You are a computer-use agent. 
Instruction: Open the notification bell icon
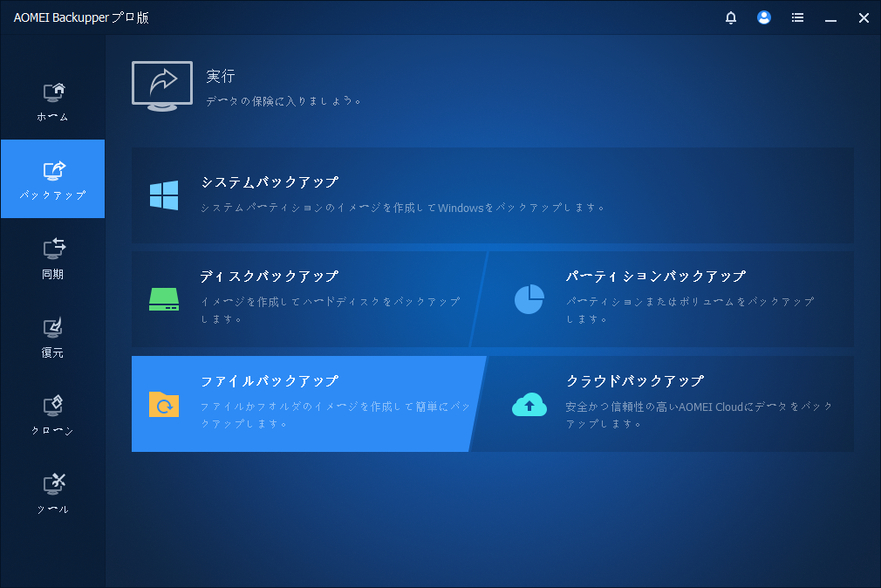click(730, 17)
